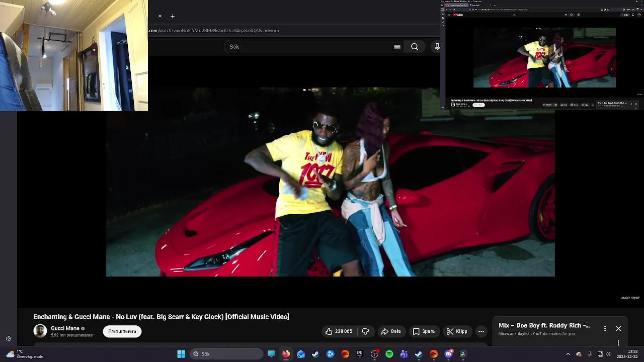644x362 pixels.
Task: Launch the Epic Games taskbar icon
Action: [x=360, y=354]
